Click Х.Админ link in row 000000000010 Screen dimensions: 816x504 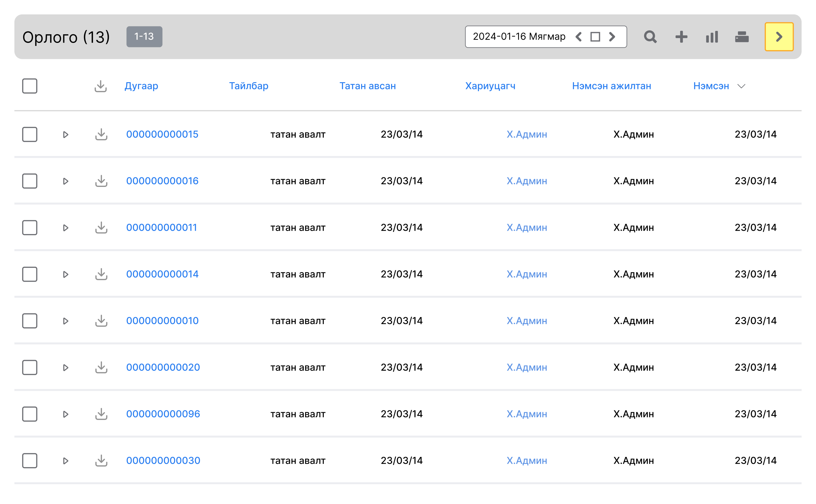coord(527,321)
